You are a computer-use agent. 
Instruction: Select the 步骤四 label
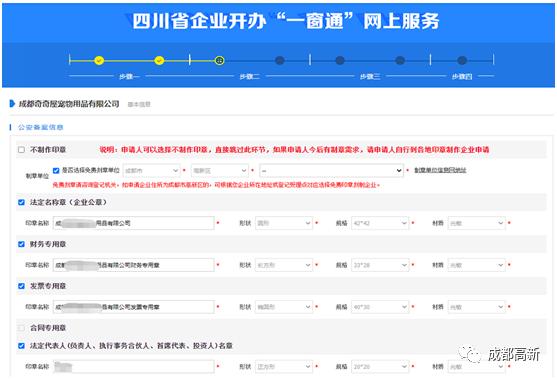pos(462,76)
